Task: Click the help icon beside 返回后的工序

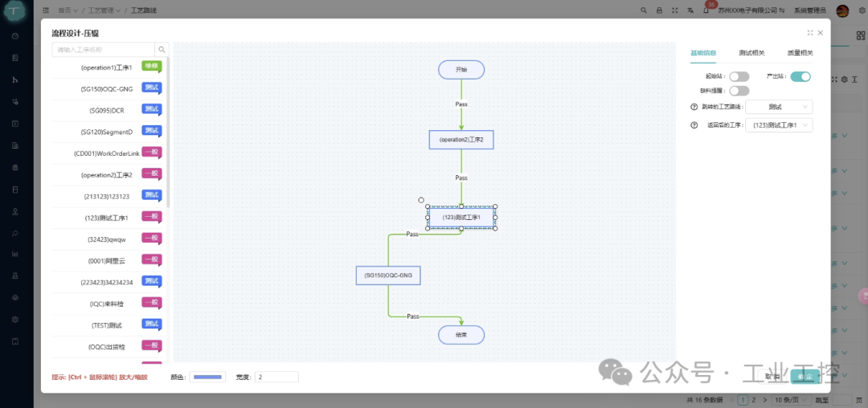Action: [694, 125]
